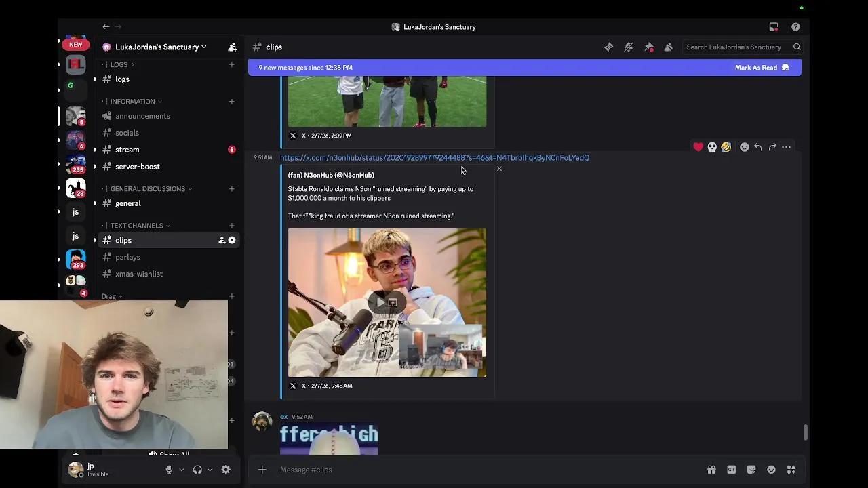868x488 pixels.
Task: Toggle channel notification bell mute icon
Action: tap(629, 47)
